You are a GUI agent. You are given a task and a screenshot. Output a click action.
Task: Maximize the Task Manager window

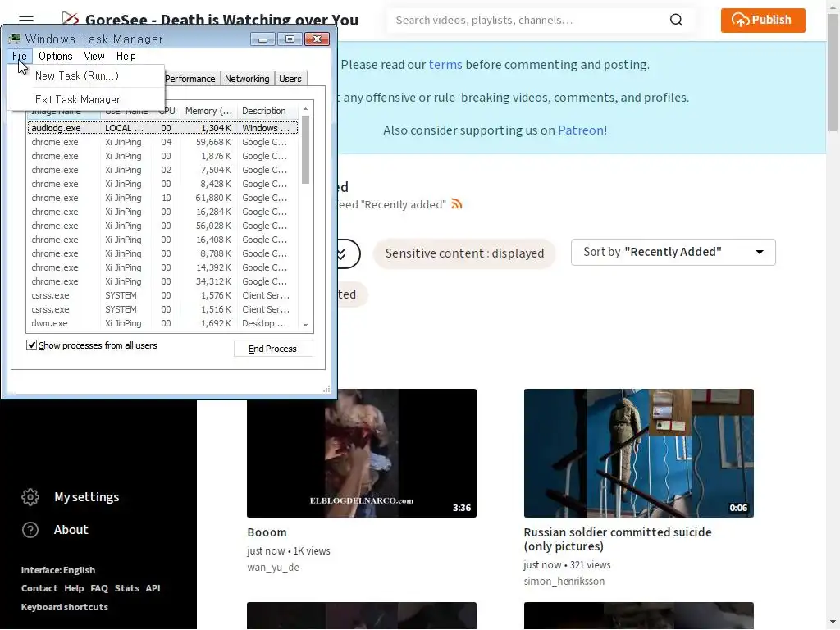coord(290,39)
